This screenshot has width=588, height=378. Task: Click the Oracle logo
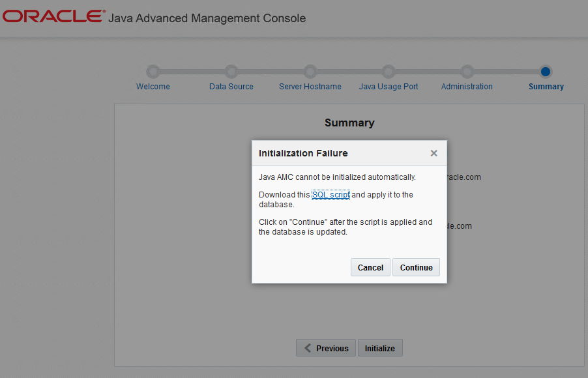(54, 16)
